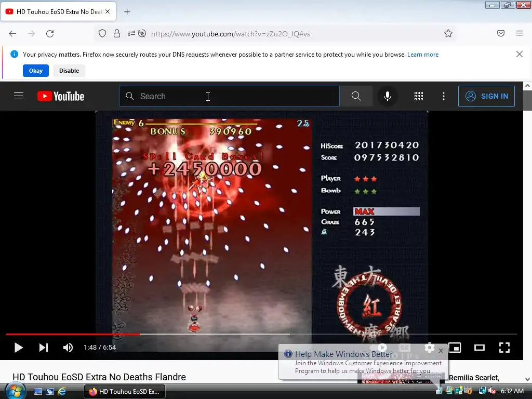Screen dimensions: 532x399
Task: Open a new tab with the plus button
Action: point(127,12)
